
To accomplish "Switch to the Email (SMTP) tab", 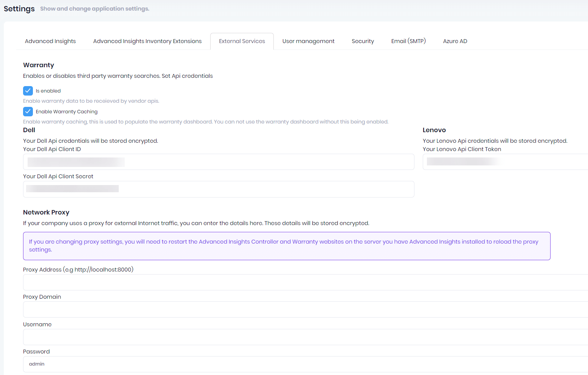I will coord(408,41).
